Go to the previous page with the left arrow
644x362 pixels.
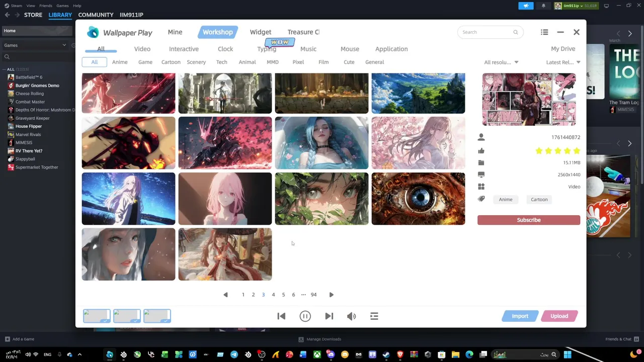[x=225, y=295]
